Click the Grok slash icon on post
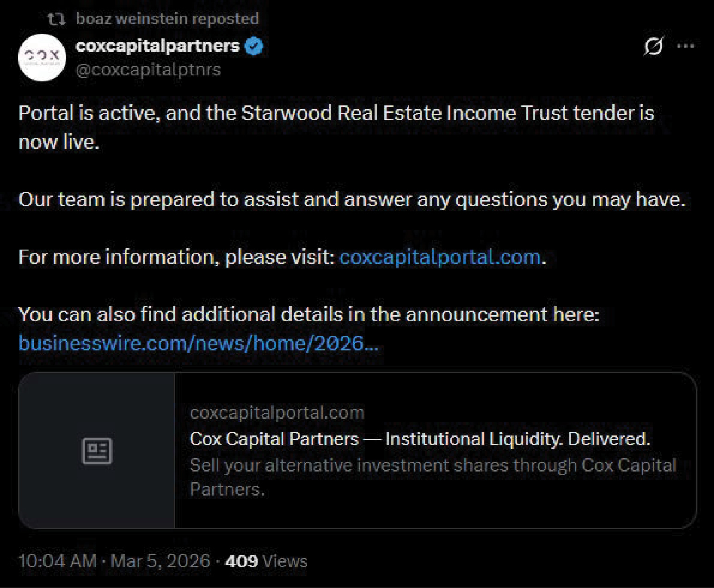 (x=653, y=46)
